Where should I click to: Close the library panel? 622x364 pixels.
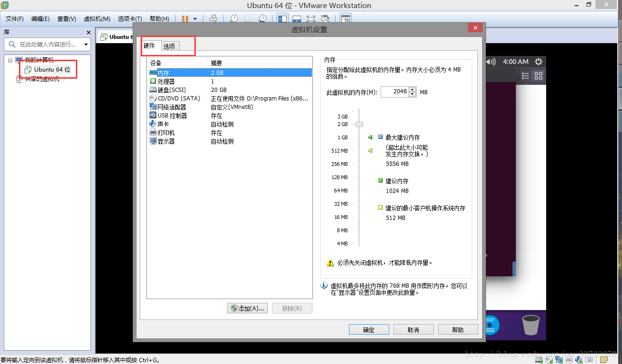click(88, 32)
